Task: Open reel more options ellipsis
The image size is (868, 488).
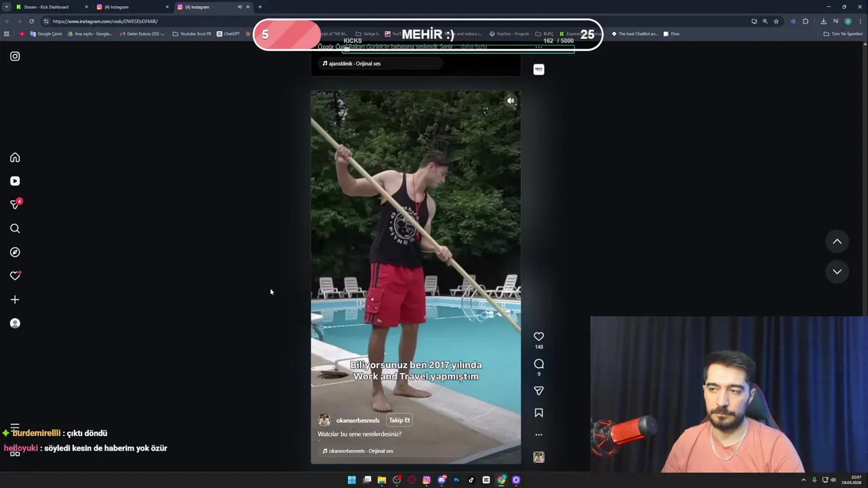Action: coord(539,434)
